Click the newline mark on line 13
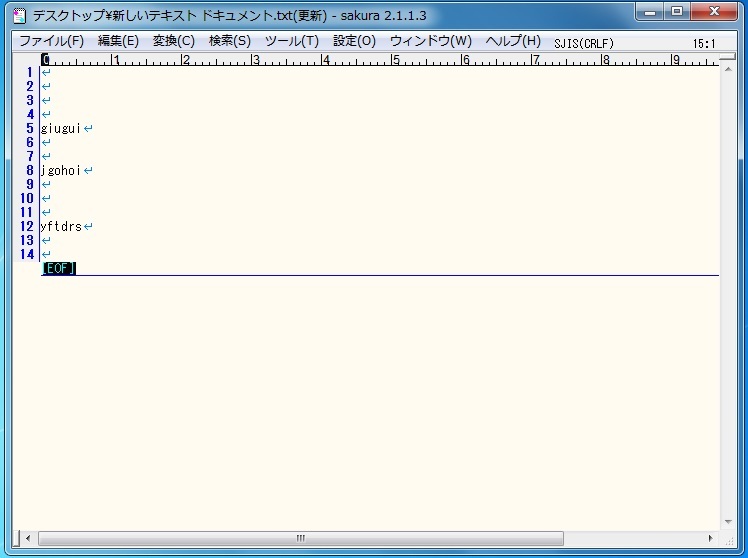The image size is (748, 558). tap(46, 240)
